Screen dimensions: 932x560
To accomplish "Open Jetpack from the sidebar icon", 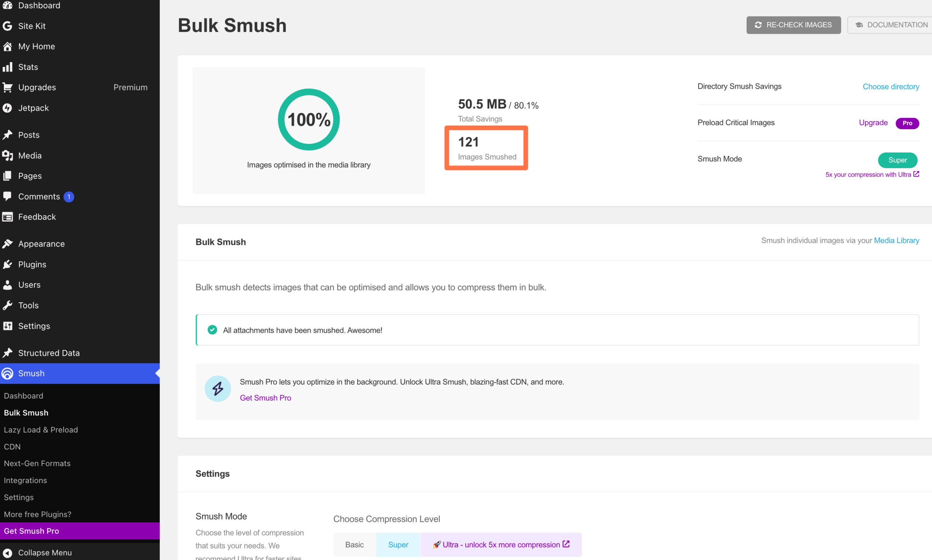I will (x=8, y=107).
